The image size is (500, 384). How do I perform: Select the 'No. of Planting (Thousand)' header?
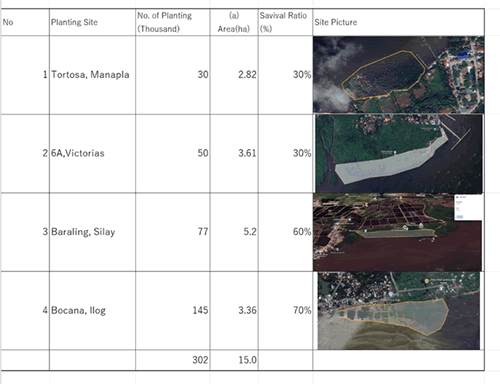pos(173,22)
